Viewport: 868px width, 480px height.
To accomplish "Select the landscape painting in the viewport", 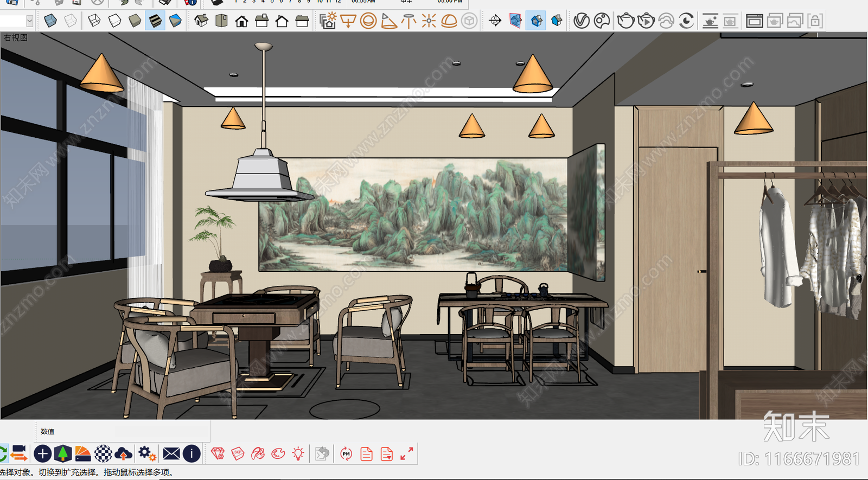I will click(413, 215).
